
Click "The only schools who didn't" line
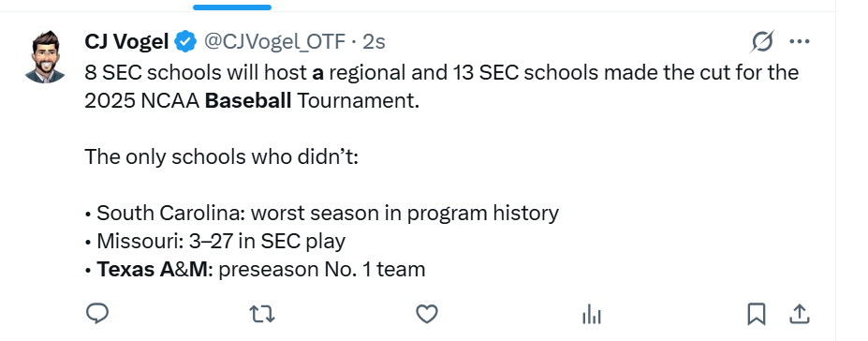point(222,157)
